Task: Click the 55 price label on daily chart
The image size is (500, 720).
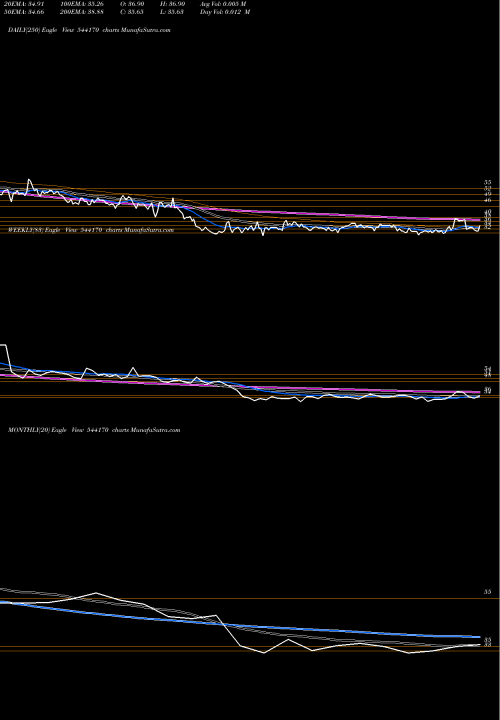Action: coord(488,183)
